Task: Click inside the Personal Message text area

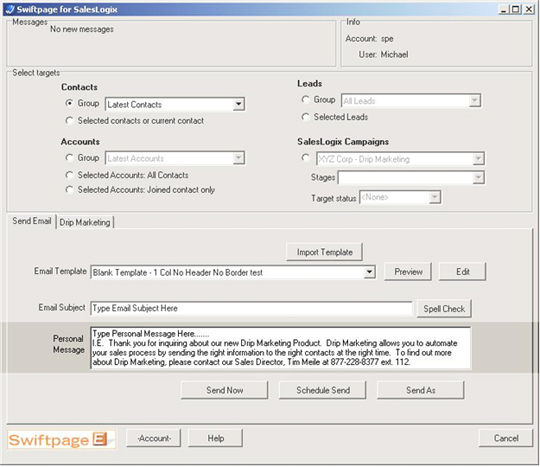Action: coord(281,348)
